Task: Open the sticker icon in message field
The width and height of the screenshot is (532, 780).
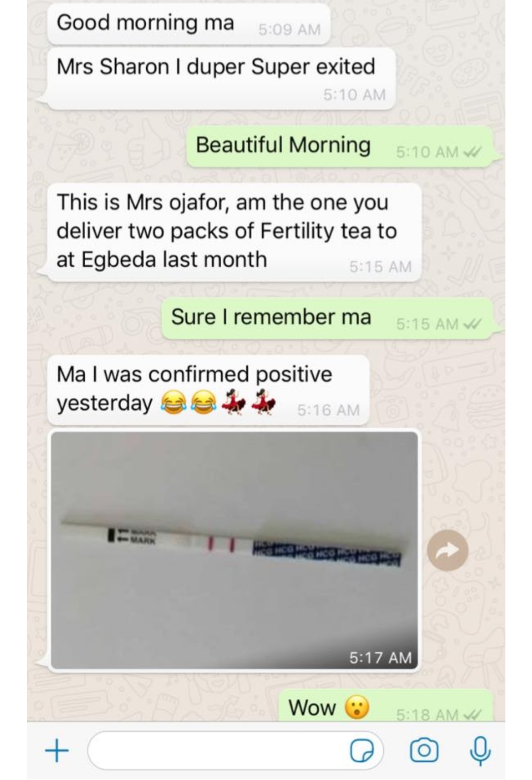Action: coord(362,751)
